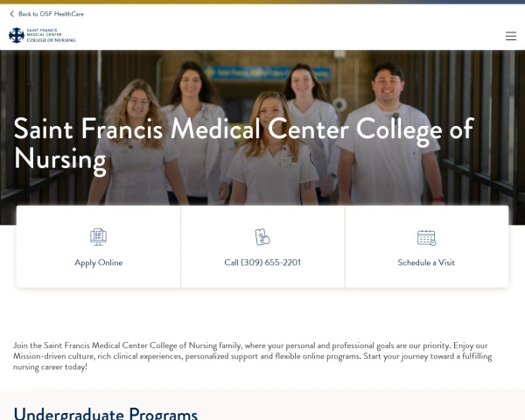Click the back chevron arrow icon
The height and width of the screenshot is (420, 525).
pos(12,14)
